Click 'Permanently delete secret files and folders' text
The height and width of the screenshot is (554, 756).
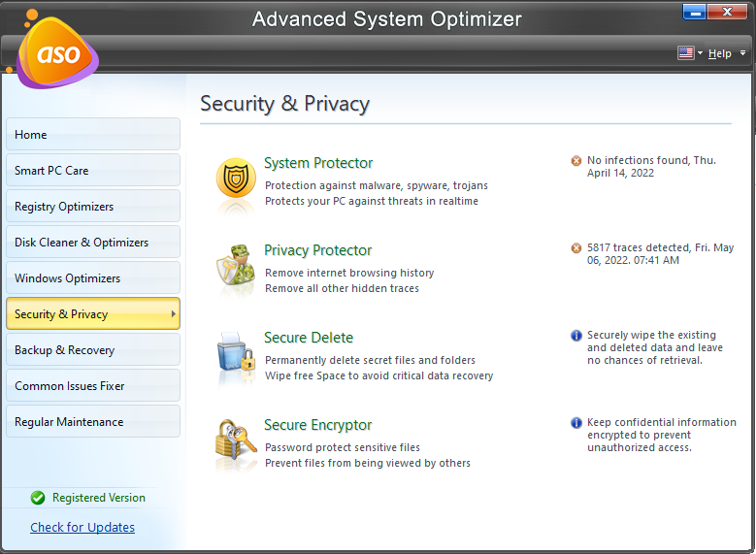click(x=370, y=360)
